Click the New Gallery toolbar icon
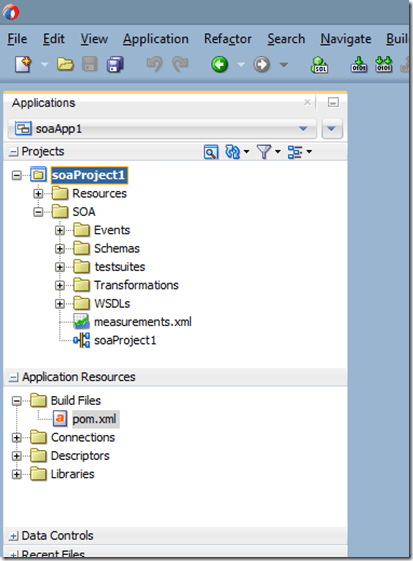The image size is (413, 561). [x=23, y=65]
